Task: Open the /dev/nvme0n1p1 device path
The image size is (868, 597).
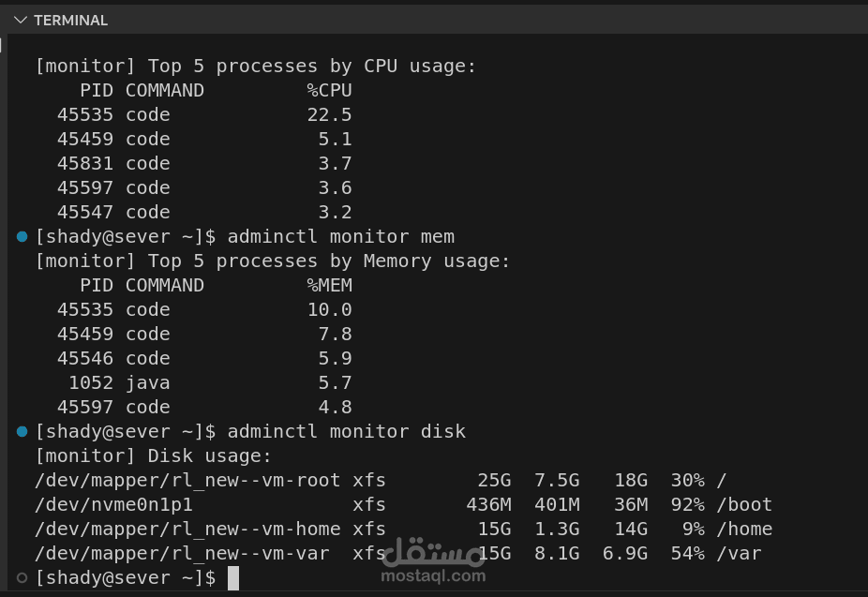Action: click(113, 504)
